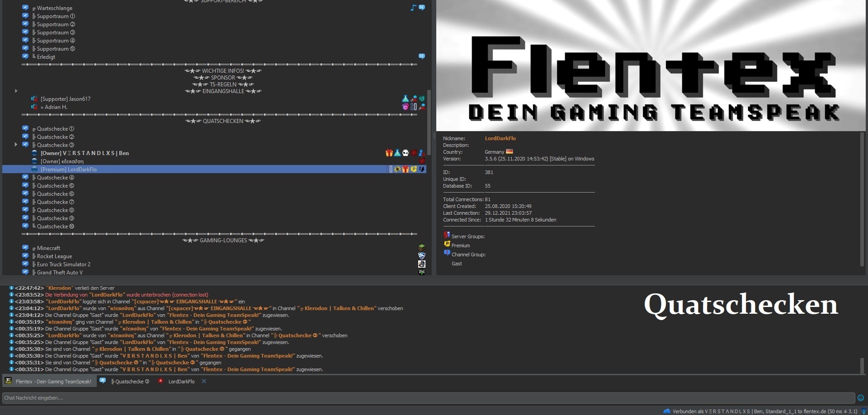Open the Flentex server chat tab

tap(53, 382)
